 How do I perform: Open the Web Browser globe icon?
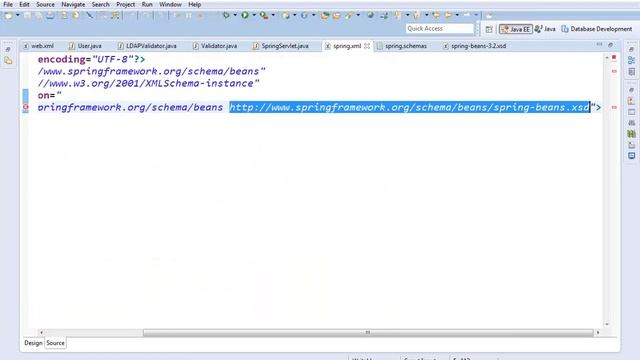point(370,15)
